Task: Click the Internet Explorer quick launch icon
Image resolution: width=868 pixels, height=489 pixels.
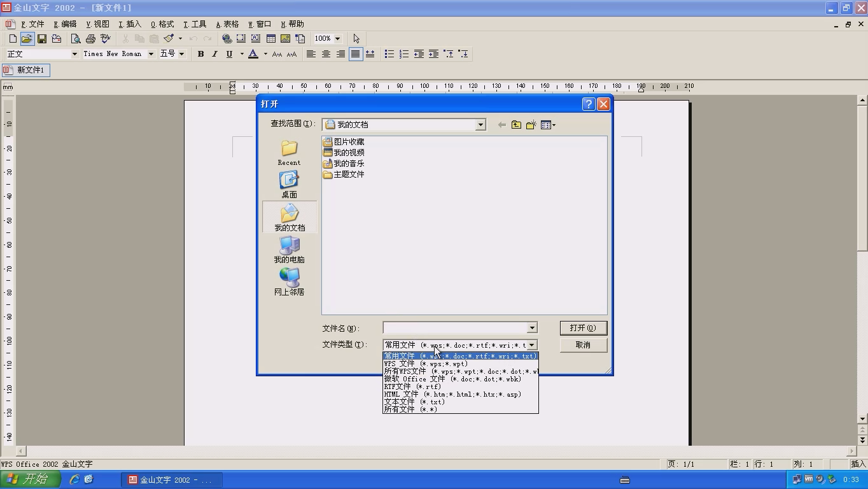Action: [74, 479]
